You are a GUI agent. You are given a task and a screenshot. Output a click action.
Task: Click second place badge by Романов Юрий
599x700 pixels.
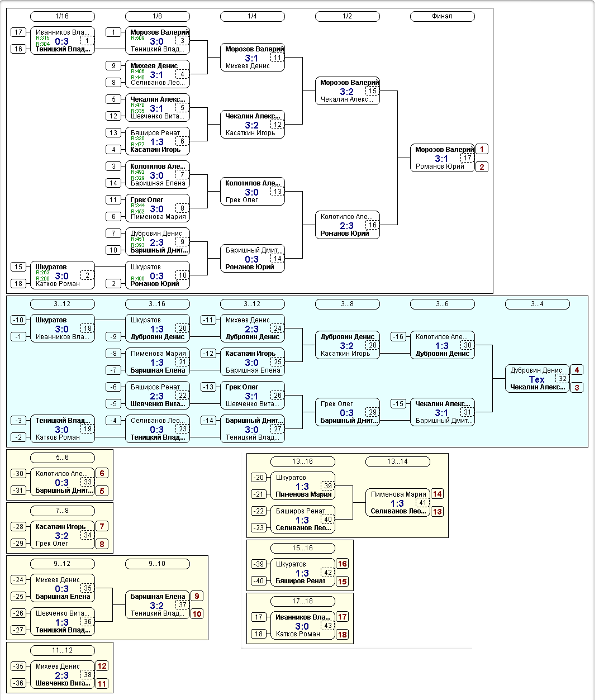pos(482,166)
